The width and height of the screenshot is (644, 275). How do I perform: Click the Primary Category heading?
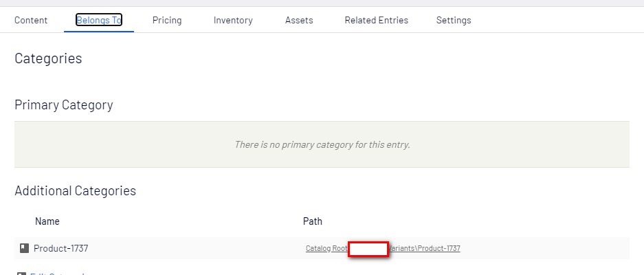(x=63, y=105)
